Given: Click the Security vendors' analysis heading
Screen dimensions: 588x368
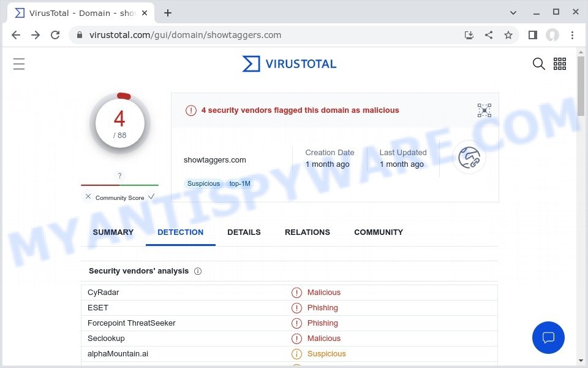Looking at the screenshot, I should (139, 271).
